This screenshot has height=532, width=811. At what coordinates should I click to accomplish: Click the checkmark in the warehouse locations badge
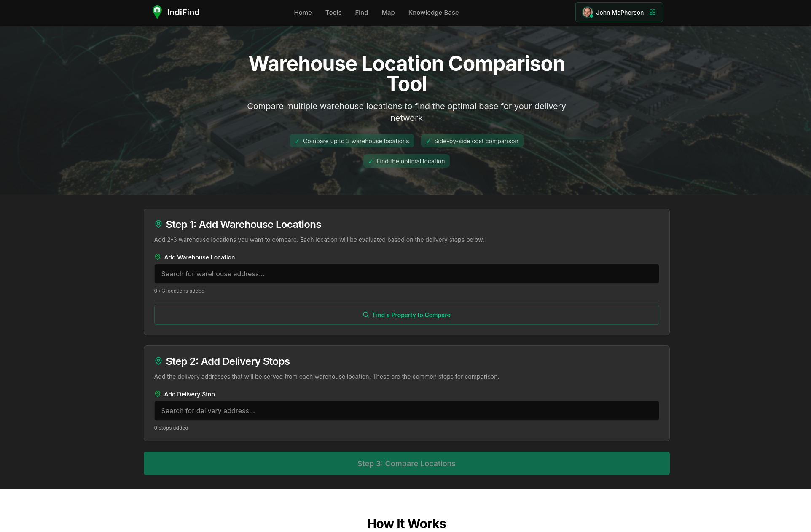(297, 141)
